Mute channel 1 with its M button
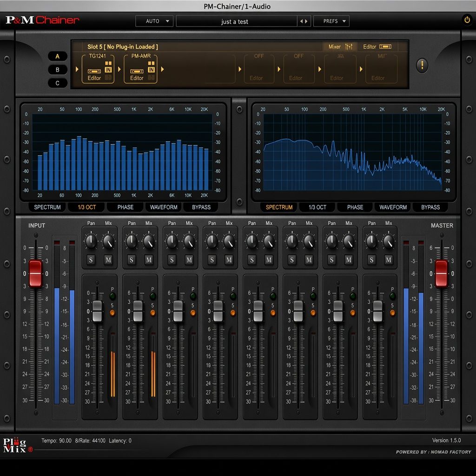476x476 pixels. (108, 260)
